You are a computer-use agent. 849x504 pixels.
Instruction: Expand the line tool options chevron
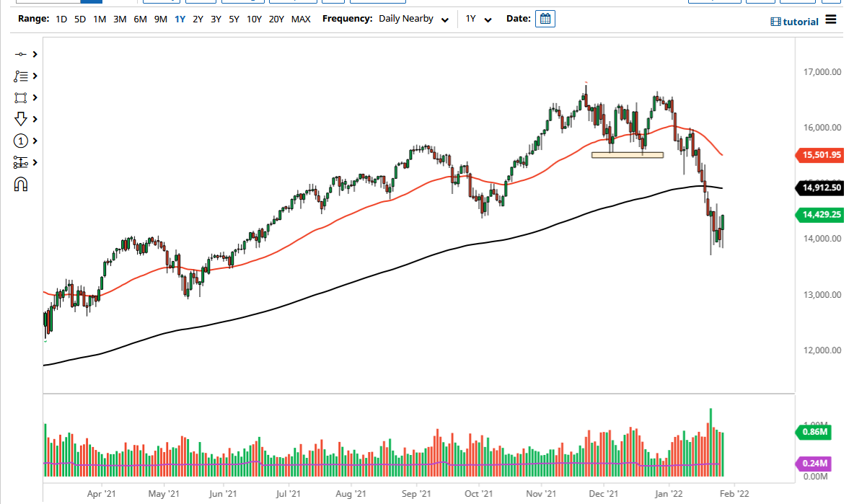click(x=35, y=54)
